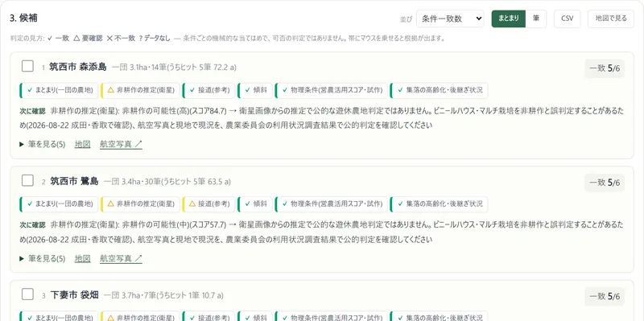Click 接道(参考) chip in 森添島 card
Viewport: 644px width, 321px height.
208,90
